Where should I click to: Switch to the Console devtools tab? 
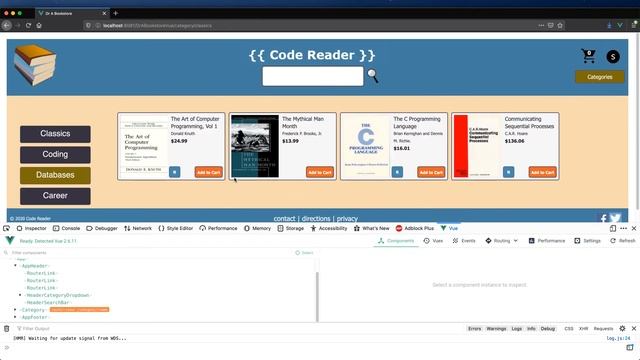(x=66, y=228)
